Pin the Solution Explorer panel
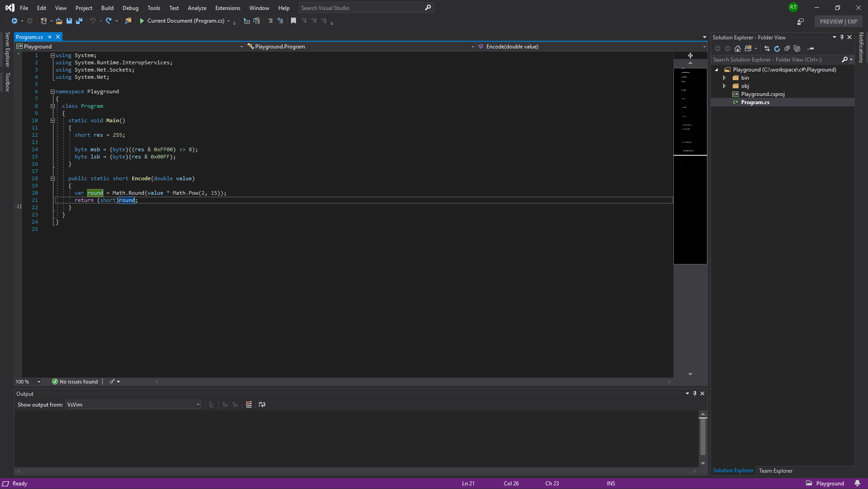Screen dimensions: 868x489 [842, 37]
